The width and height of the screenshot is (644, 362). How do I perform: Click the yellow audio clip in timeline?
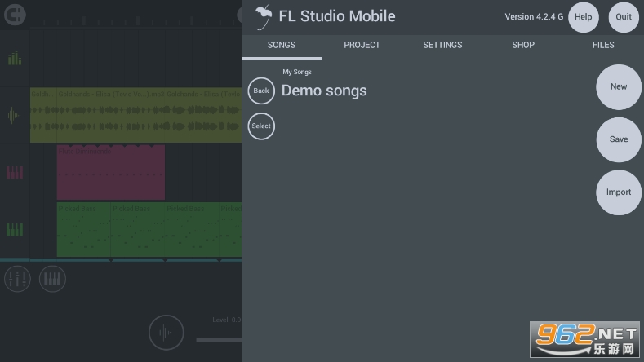tap(135, 115)
